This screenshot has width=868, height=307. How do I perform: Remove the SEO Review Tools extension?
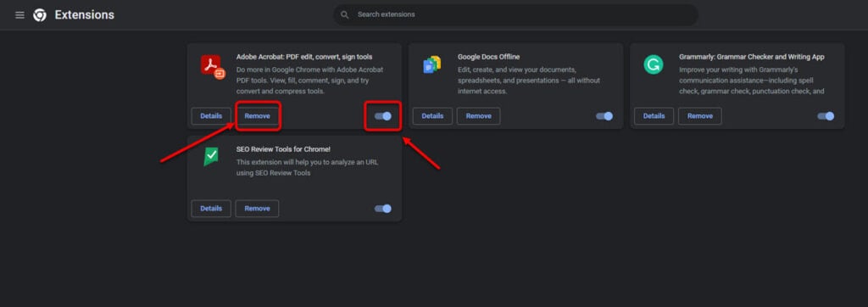(257, 209)
